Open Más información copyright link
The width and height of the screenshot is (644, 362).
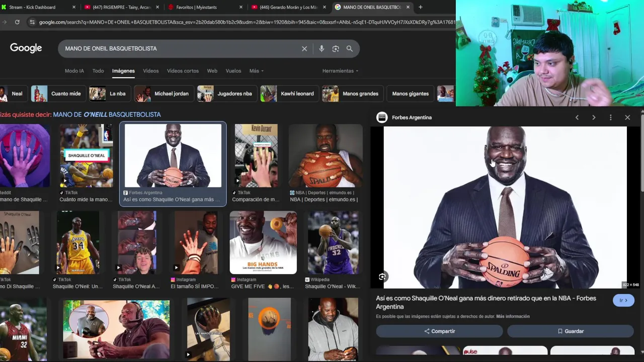(x=513, y=317)
